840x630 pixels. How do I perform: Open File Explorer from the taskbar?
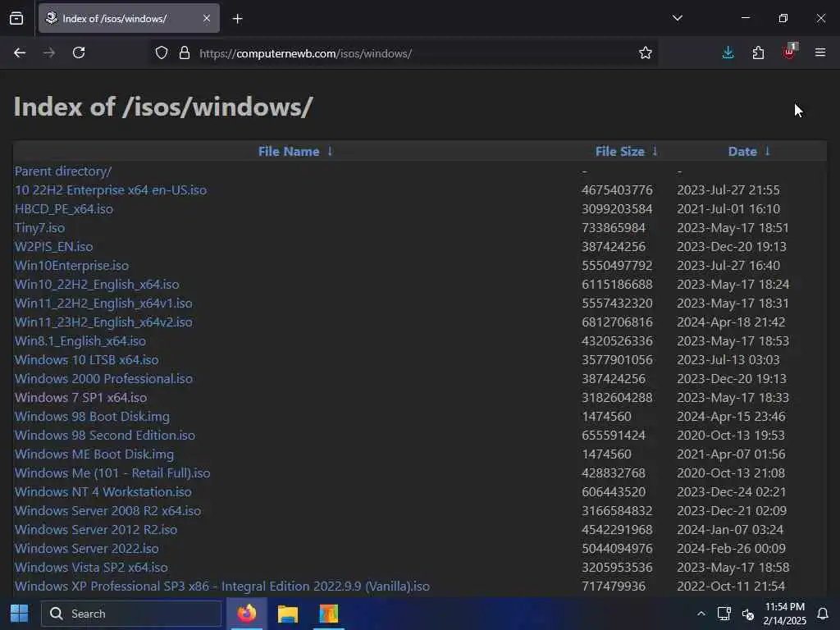[x=288, y=614]
